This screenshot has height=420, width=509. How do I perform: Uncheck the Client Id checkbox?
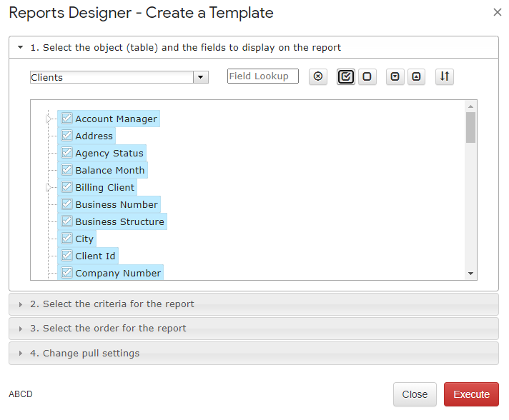point(66,256)
